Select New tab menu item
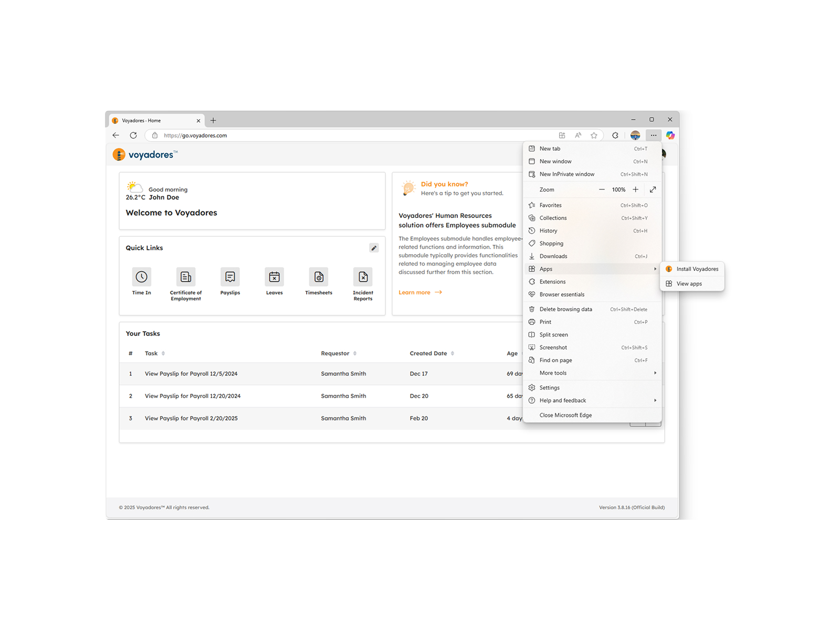 [592, 149]
